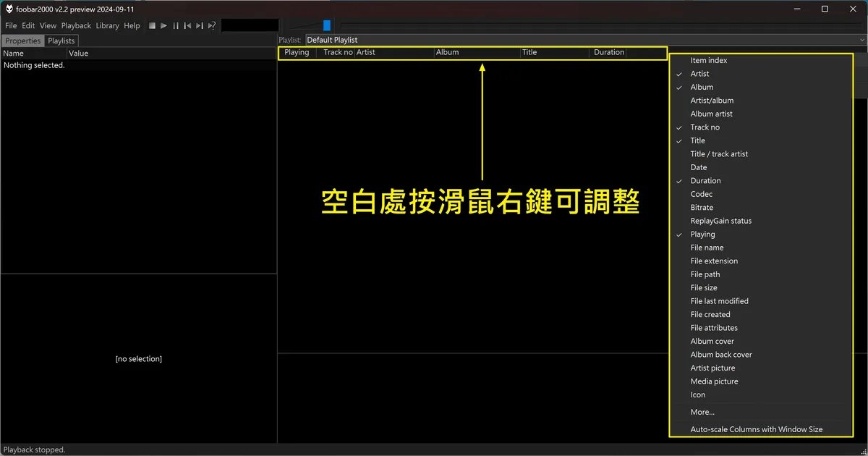Enable the Title / track artist column

click(x=761, y=154)
